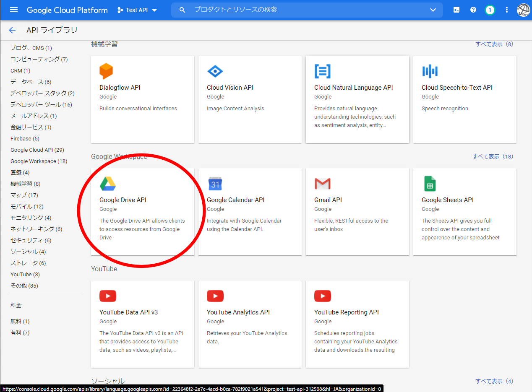Filter by セキュリティ (6) category
Viewport: 532px width, 392px height.
[x=31, y=240]
